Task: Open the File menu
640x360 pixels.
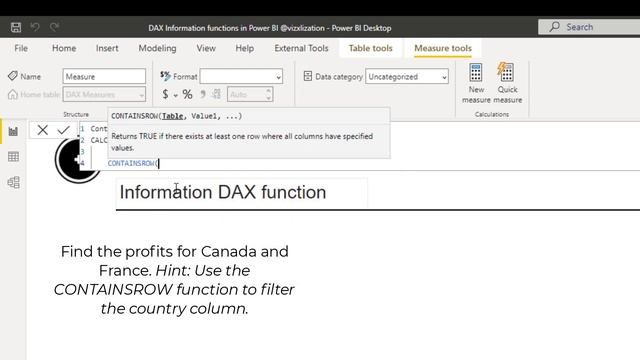Action: click(21, 48)
